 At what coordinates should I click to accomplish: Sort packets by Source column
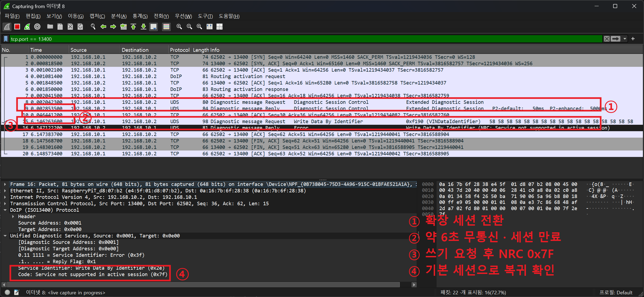point(94,50)
